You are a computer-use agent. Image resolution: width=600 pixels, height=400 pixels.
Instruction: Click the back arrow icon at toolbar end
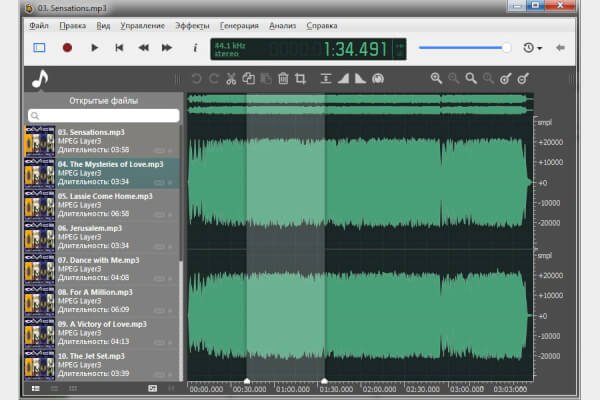pyautogui.click(x=561, y=48)
